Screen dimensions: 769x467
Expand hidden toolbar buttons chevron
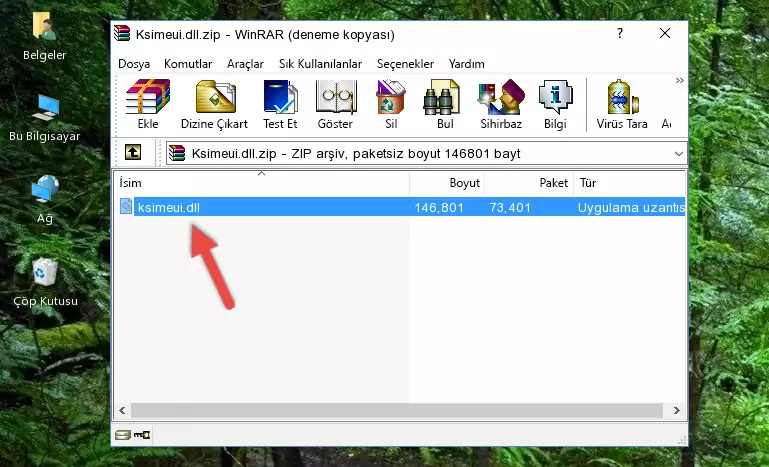tap(679, 80)
